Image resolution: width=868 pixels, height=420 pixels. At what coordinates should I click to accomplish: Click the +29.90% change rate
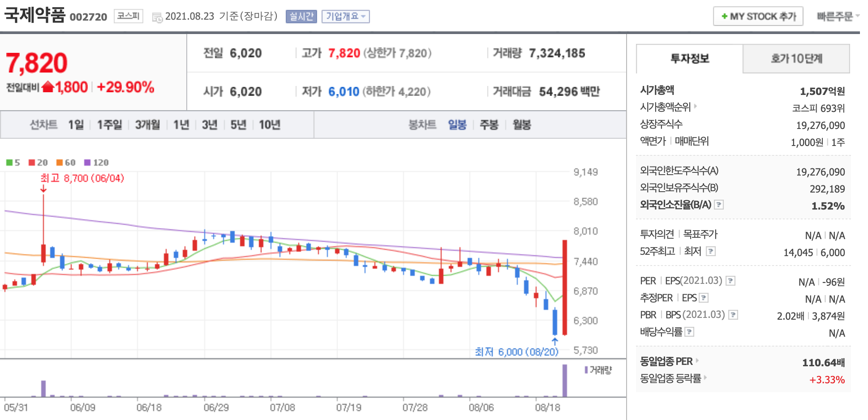[125, 87]
